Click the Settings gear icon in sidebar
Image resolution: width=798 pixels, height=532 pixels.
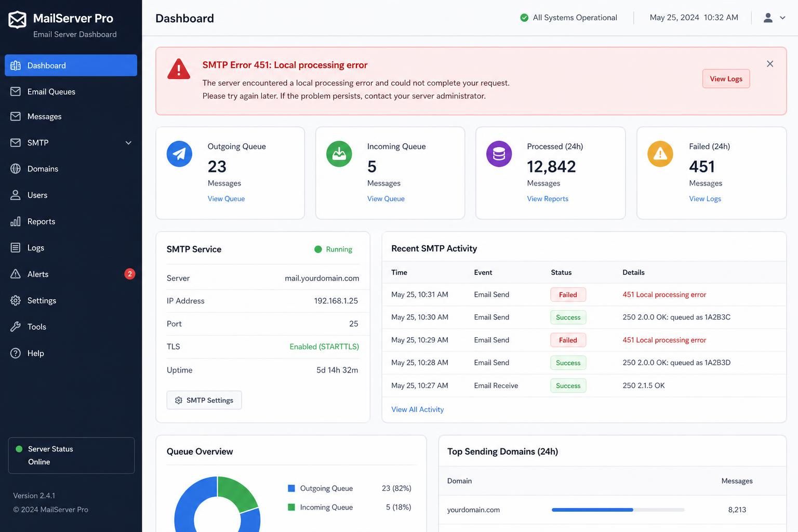pos(16,300)
